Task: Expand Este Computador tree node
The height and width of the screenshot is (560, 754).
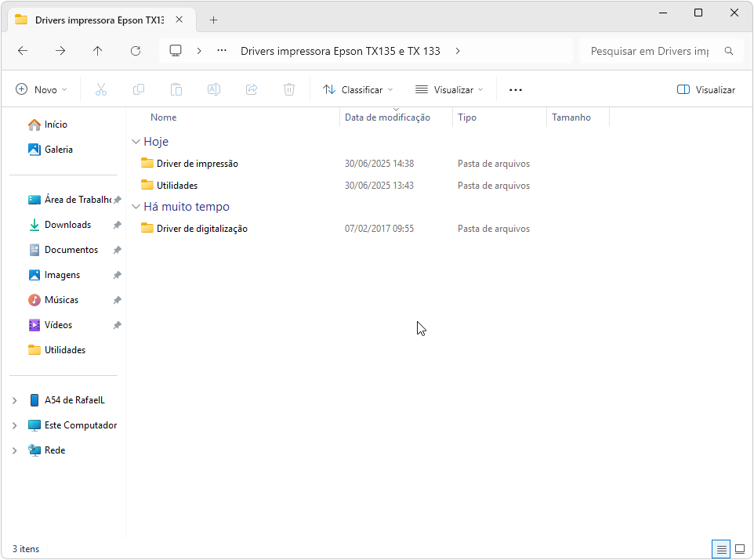Action: (14, 425)
